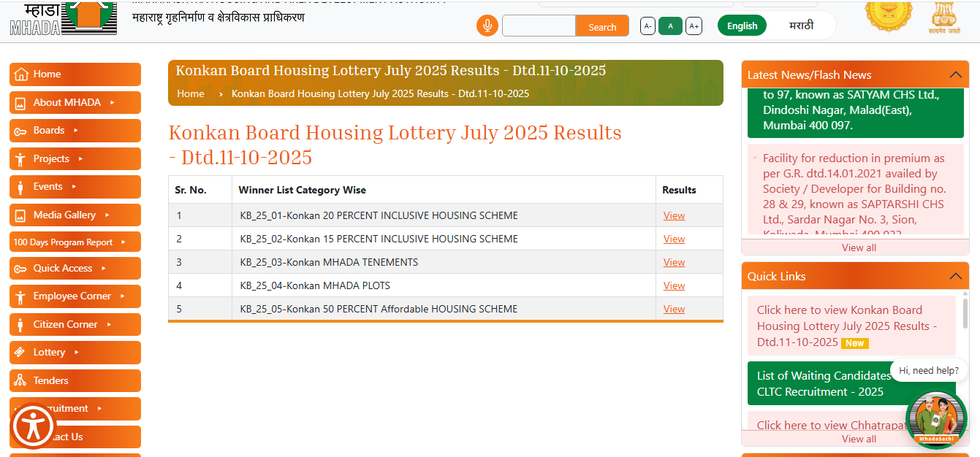
Task: Select the default font size A button
Action: tap(670, 26)
